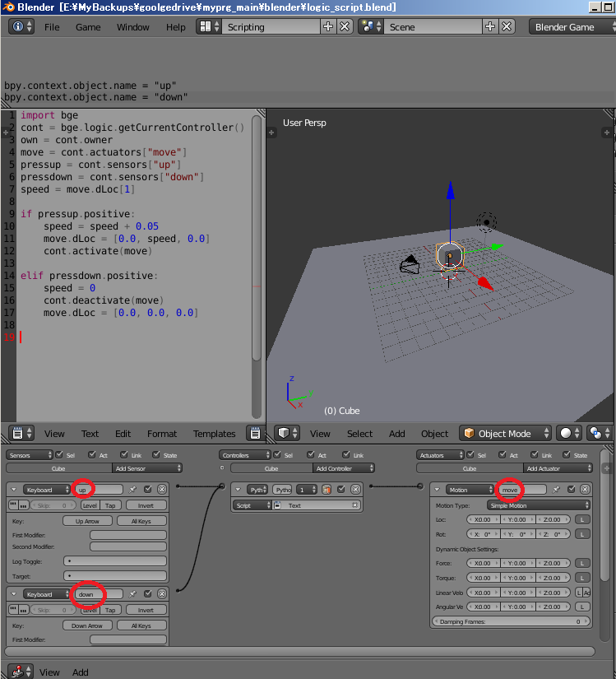Screen dimensions: 616x679
Task: Click Invert on the "up" sensor
Action: [x=146, y=505]
